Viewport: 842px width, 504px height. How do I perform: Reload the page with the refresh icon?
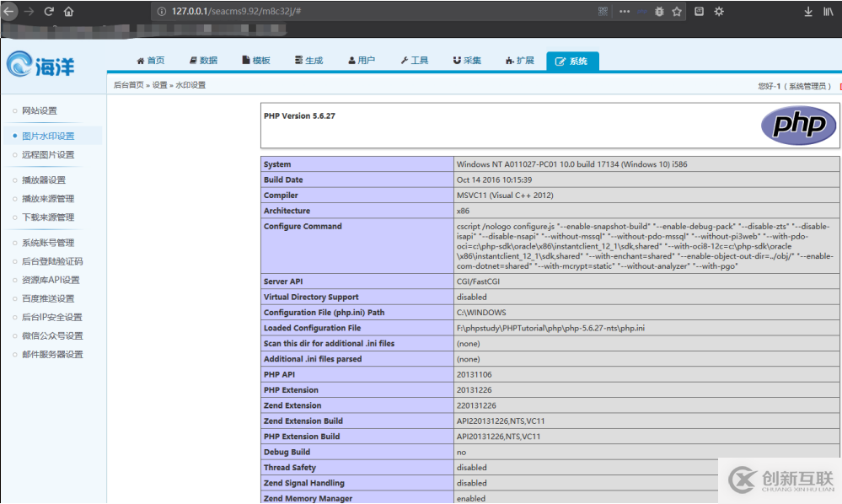tap(49, 12)
